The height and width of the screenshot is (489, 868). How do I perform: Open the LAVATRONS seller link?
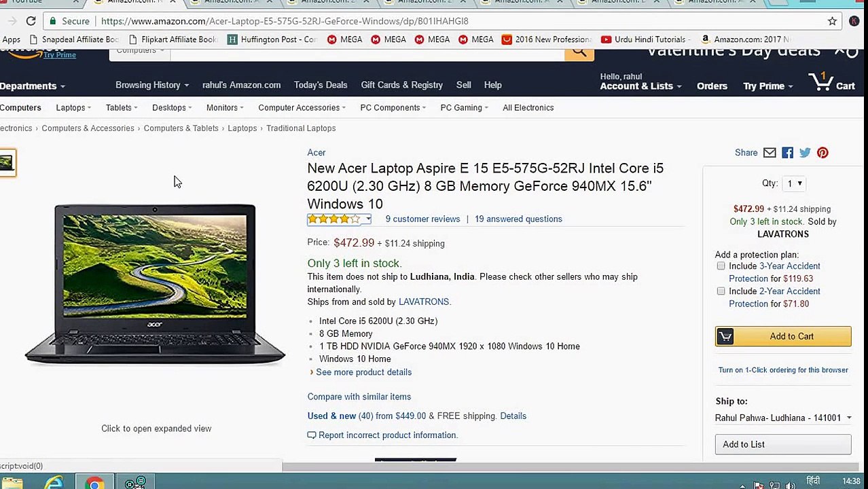424,302
